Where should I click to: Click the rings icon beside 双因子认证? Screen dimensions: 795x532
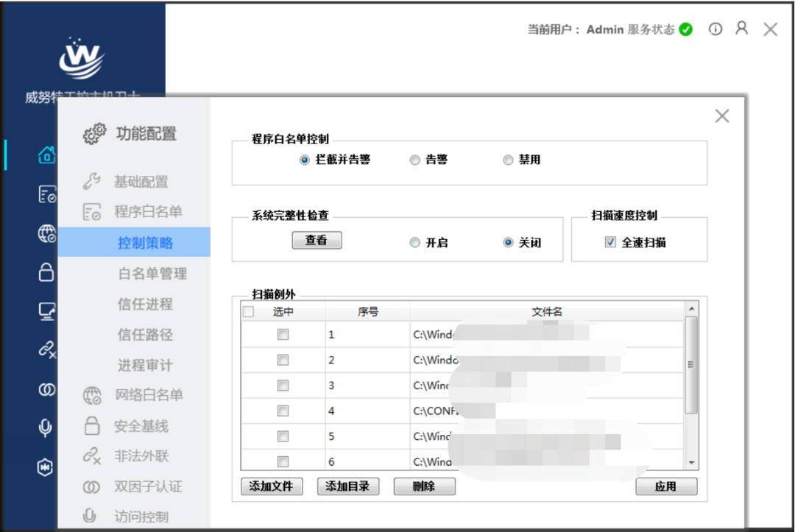point(91,487)
